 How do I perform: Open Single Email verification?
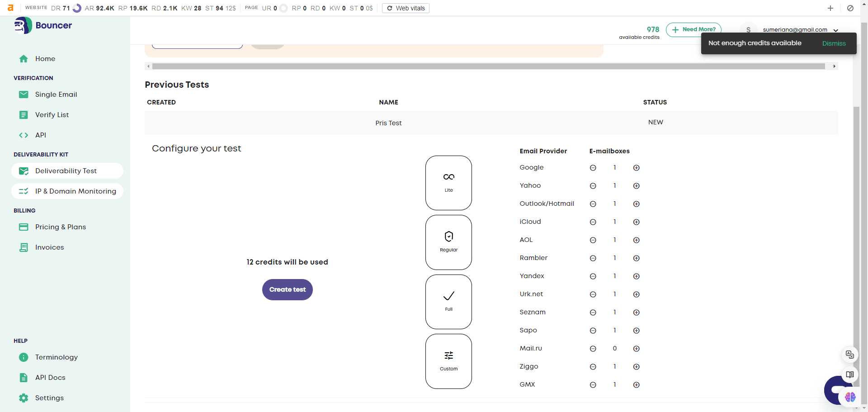(56, 95)
